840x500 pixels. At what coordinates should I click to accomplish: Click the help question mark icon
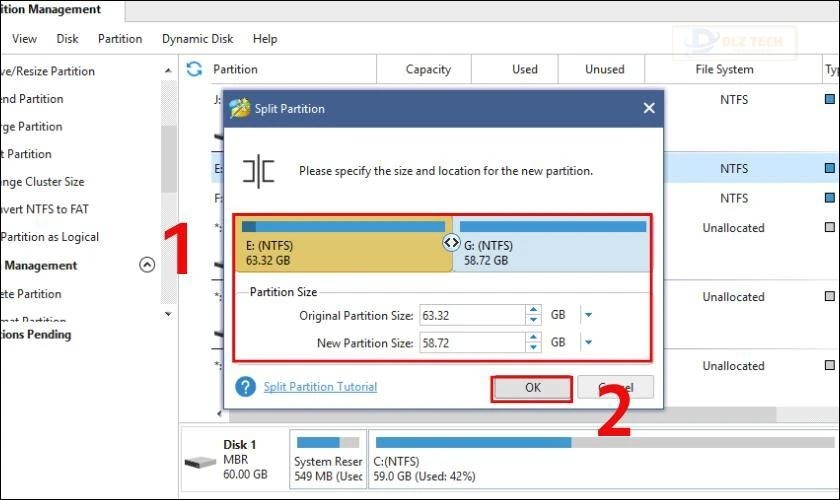click(245, 386)
